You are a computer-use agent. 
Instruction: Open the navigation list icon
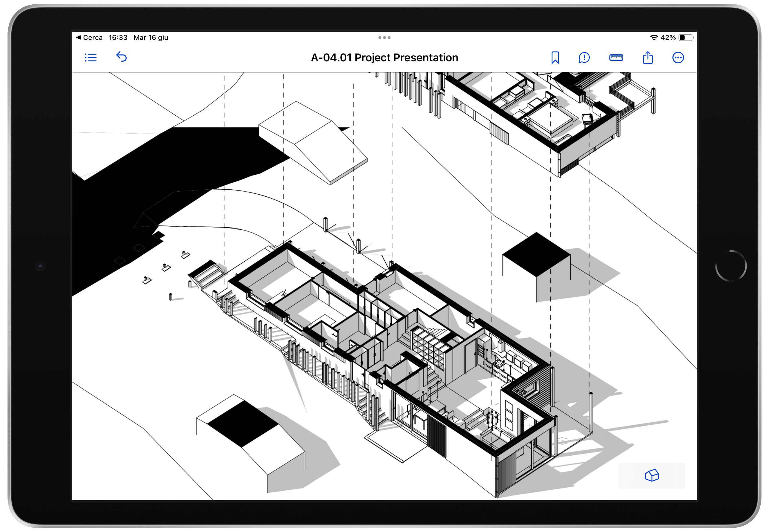tap(91, 58)
